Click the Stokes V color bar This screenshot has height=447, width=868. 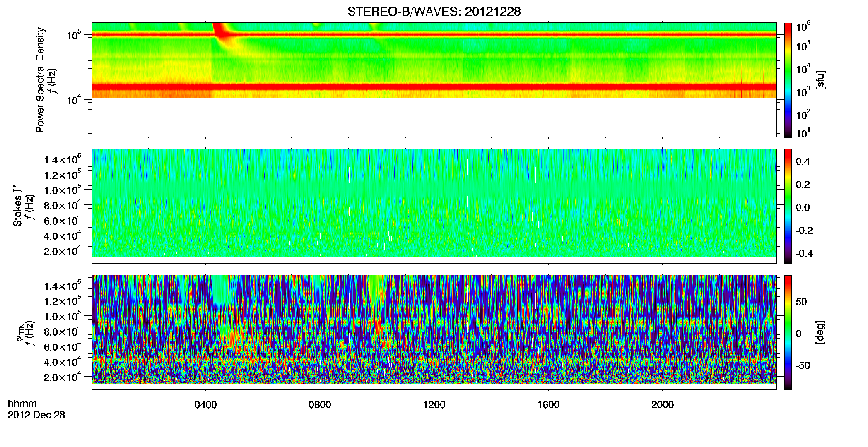788,206
